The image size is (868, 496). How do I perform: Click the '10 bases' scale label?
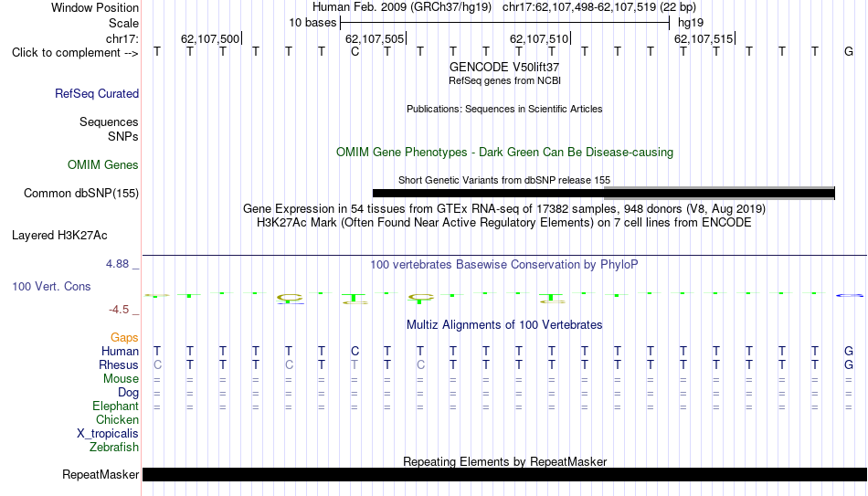click(312, 23)
